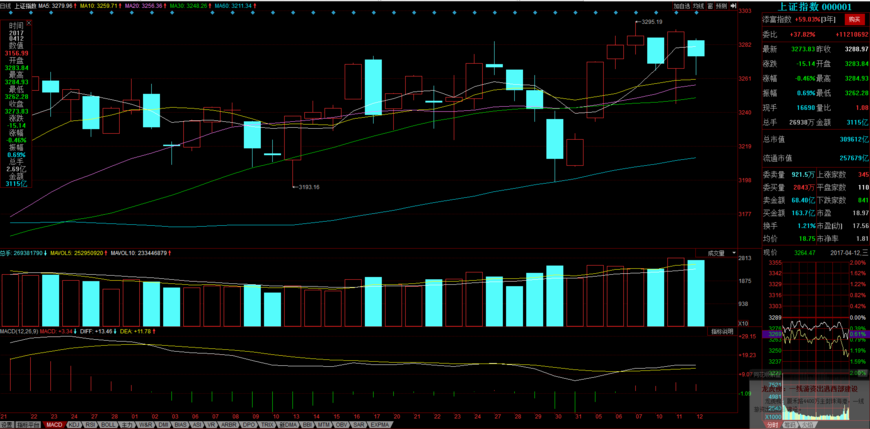Open the 设置 settings tab
The image size is (870, 429).
point(7,425)
